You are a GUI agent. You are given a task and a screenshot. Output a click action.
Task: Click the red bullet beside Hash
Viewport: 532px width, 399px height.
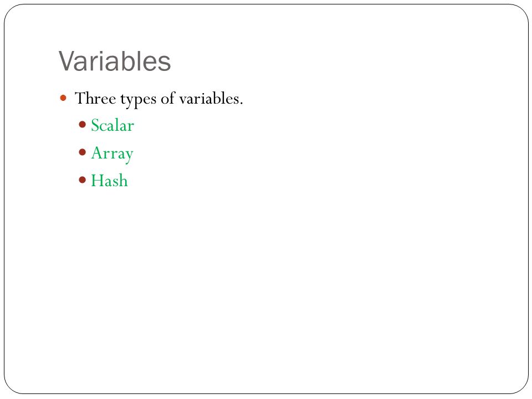[82, 180]
